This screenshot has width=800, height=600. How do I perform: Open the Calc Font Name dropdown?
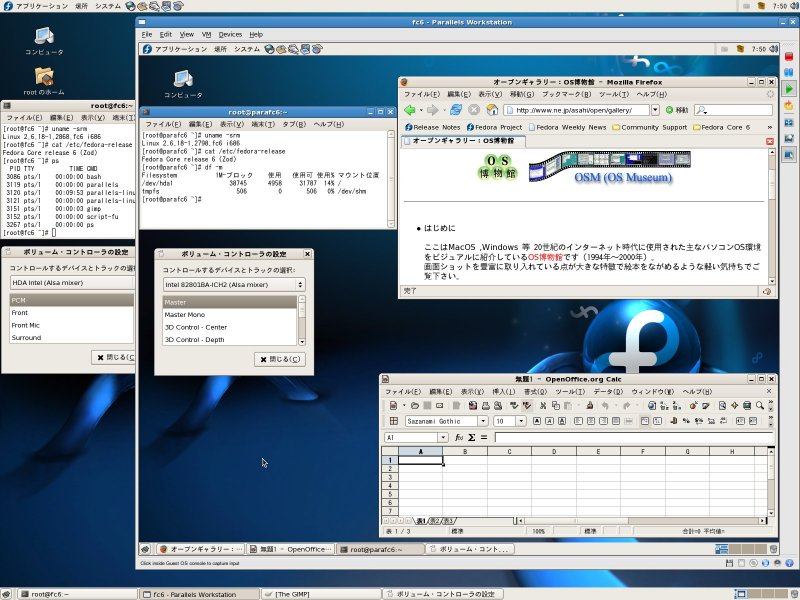pos(483,421)
